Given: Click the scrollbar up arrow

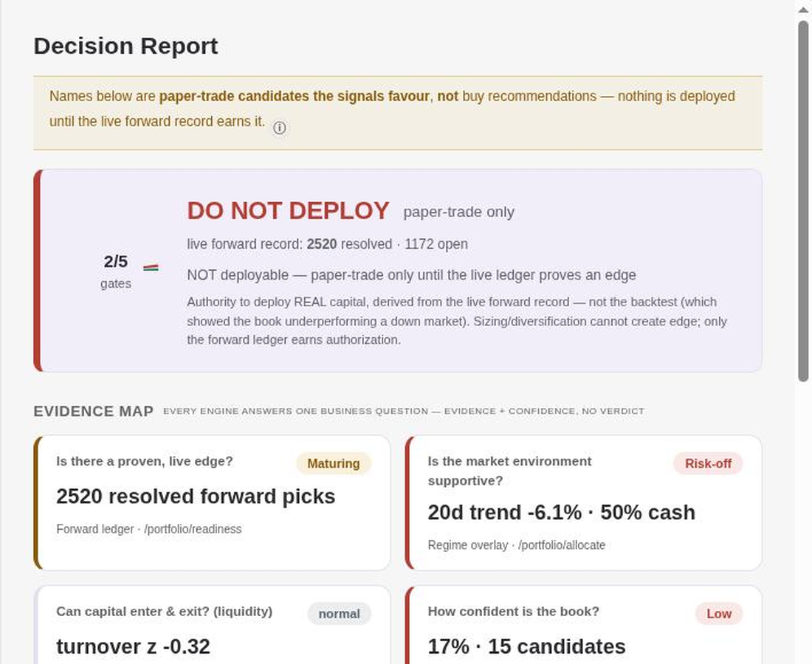Looking at the screenshot, I should pos(803,10).
